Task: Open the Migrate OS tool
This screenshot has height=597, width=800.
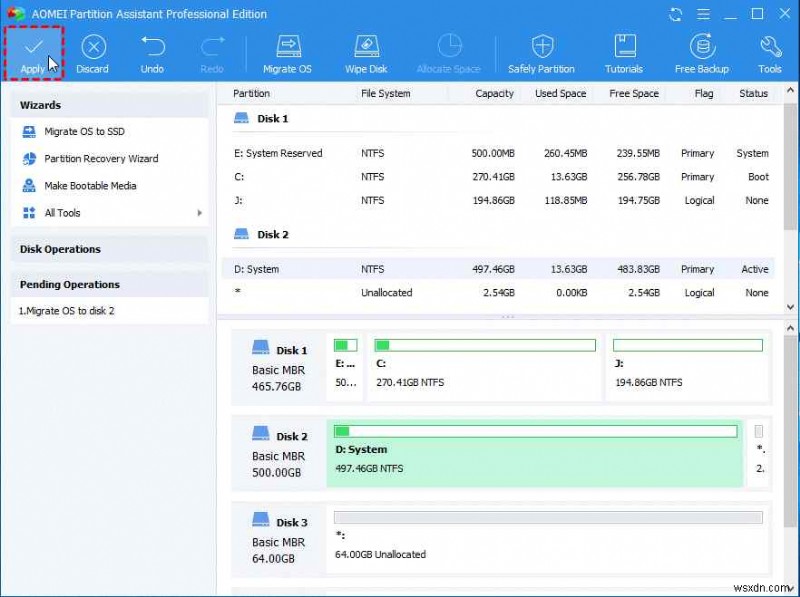Action: (288, 52)
